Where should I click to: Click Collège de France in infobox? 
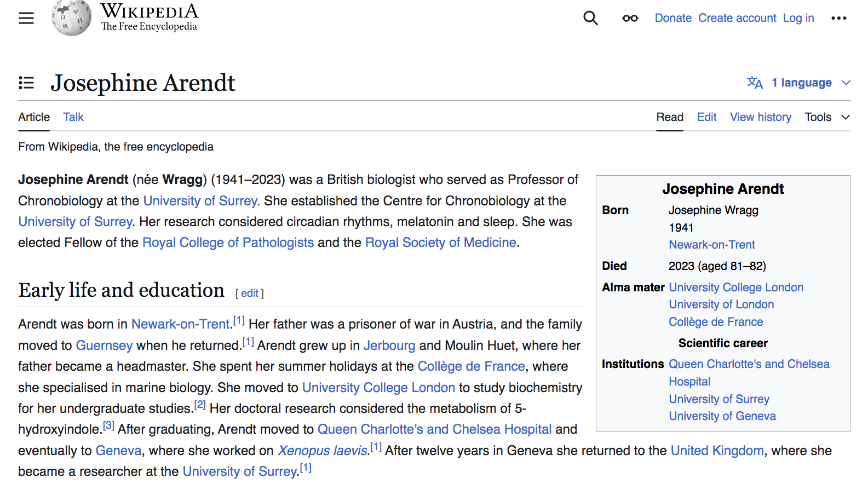click(x=716, y=322)
